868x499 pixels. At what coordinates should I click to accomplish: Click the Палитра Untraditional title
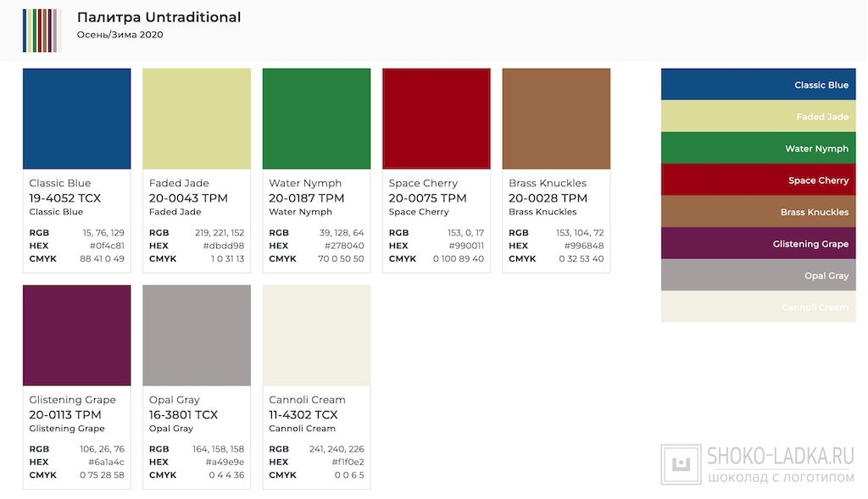pyautogui.click(x=159, y=17)
